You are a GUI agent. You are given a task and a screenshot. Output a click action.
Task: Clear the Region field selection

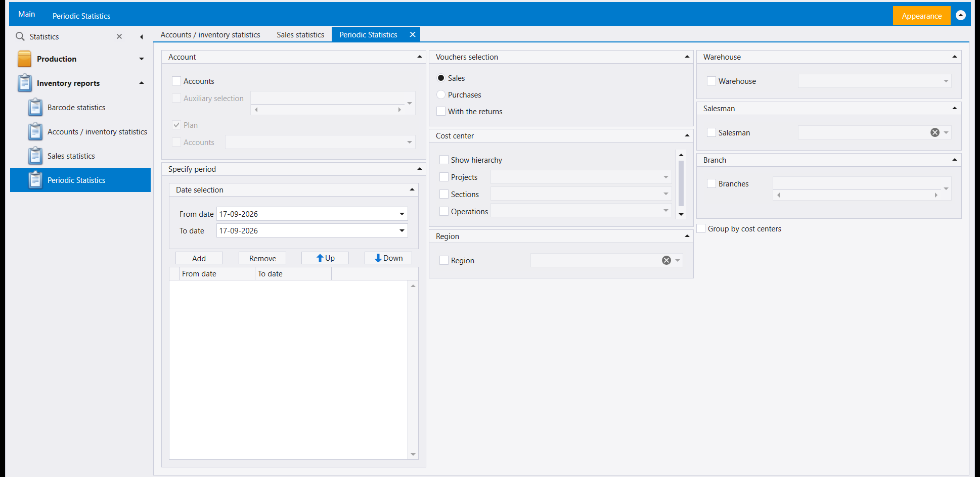[x=666, y=260]
